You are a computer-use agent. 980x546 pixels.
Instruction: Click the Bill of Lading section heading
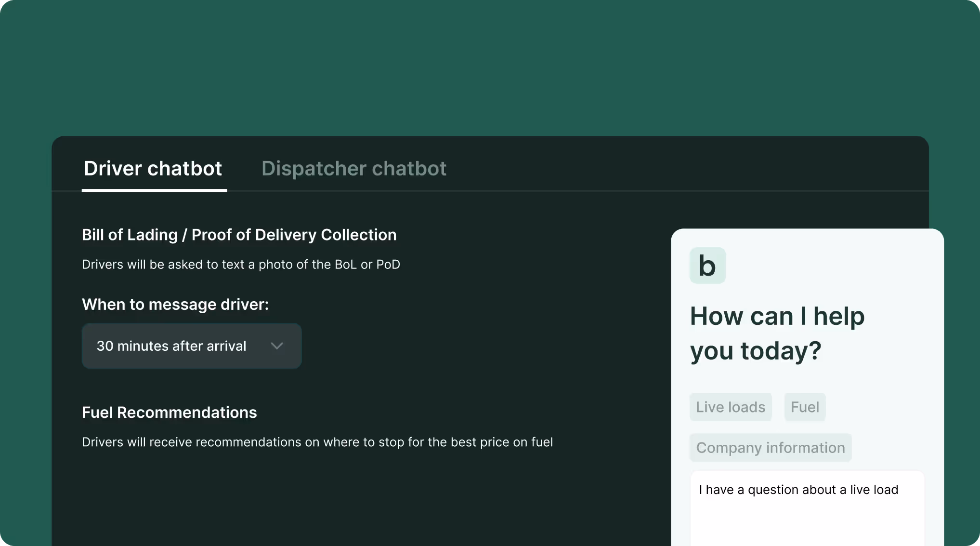tap(239, 235)
